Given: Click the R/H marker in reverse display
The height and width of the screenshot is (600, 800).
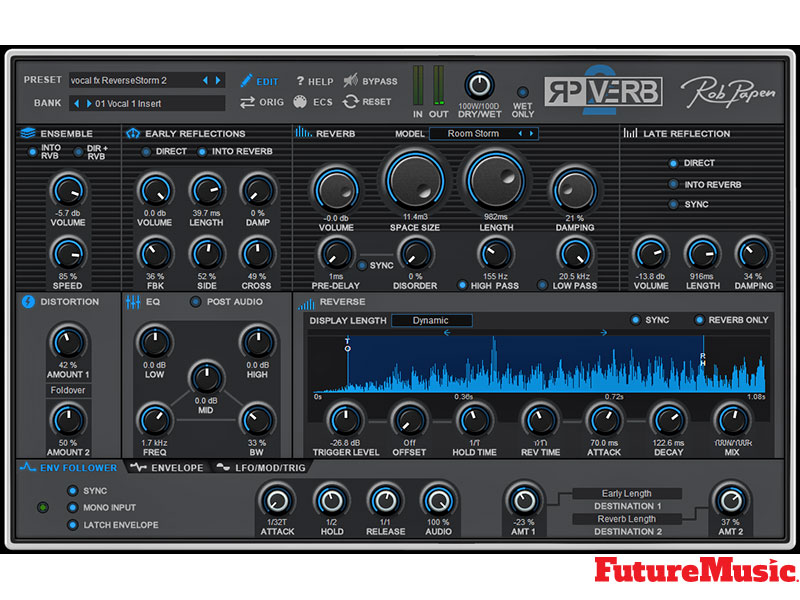Looking at the screenshot, I should (x=703, y=359).
